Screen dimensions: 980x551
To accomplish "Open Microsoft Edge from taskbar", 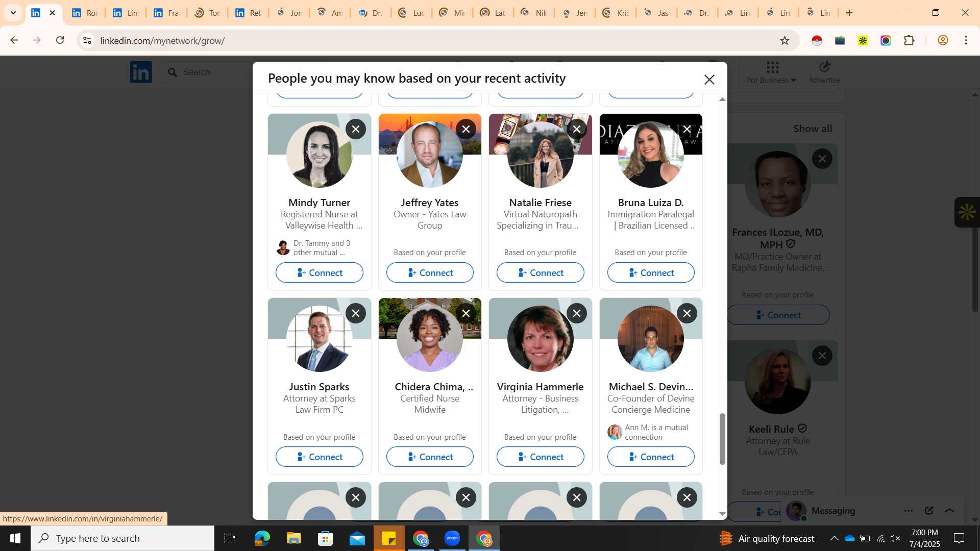I will pyautogui.click(x=262, y=538).
